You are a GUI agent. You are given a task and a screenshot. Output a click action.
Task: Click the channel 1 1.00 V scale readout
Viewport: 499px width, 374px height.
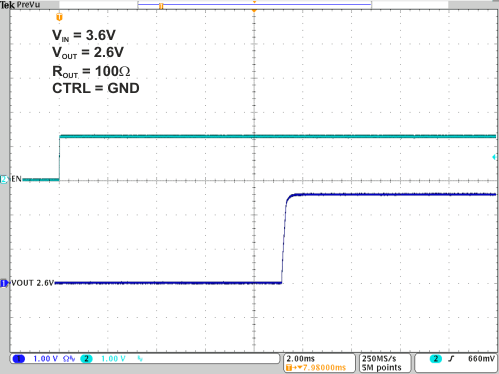click(x=46, y=359)
